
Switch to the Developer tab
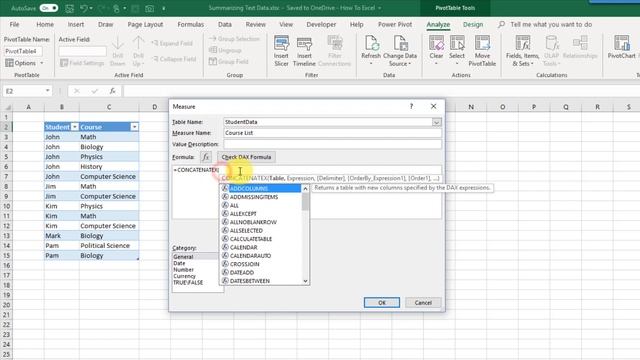click(321, 24)
